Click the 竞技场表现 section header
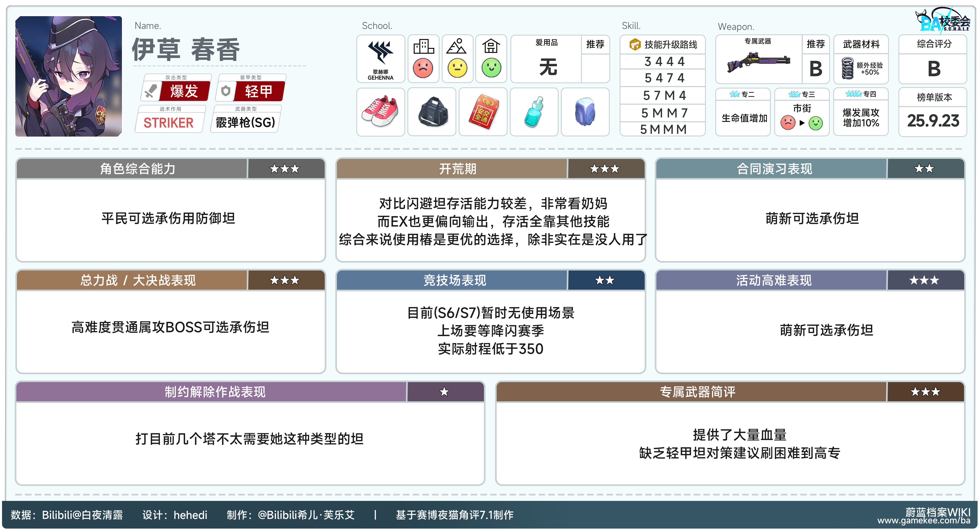The width and height of the screenshot is (980, 531). 455,280
